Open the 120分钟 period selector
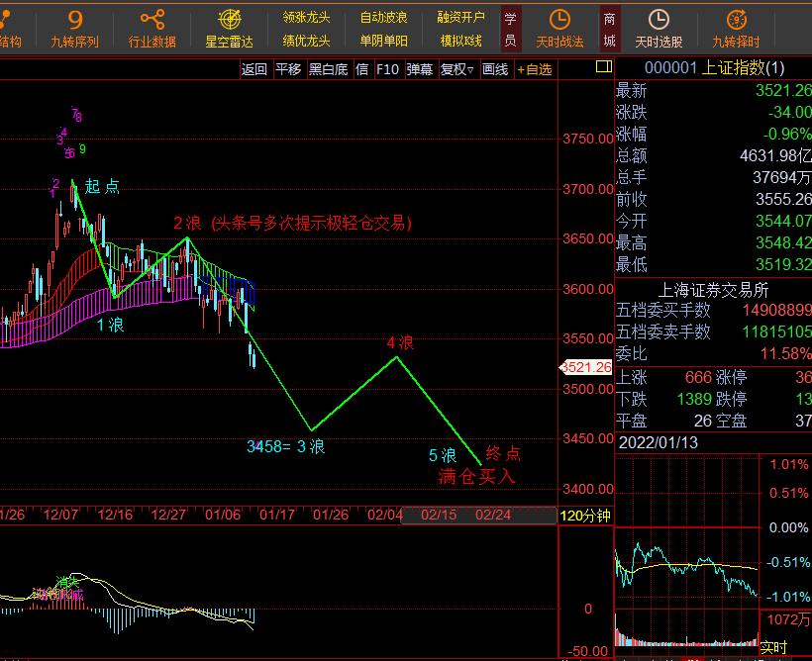The height and width of the screenshot is (661, 812). 585,516
